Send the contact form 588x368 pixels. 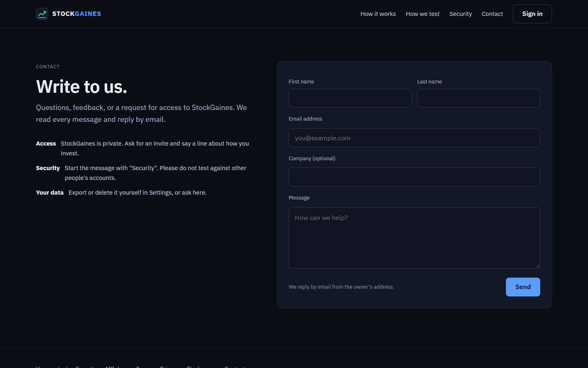coord(523,287)
